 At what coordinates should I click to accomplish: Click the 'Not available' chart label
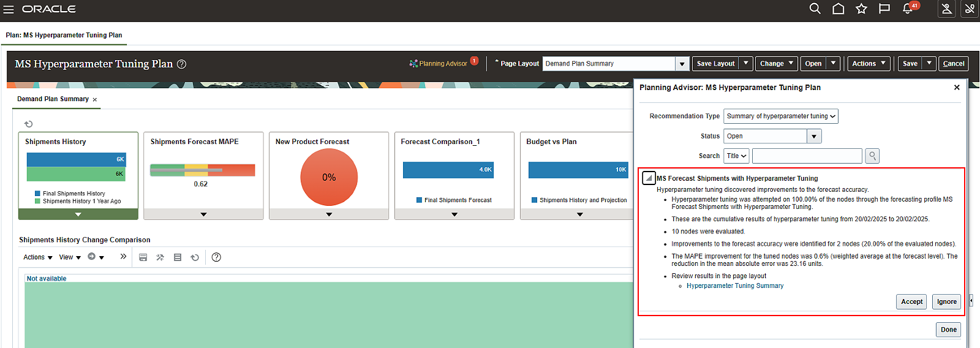point(47,278)
